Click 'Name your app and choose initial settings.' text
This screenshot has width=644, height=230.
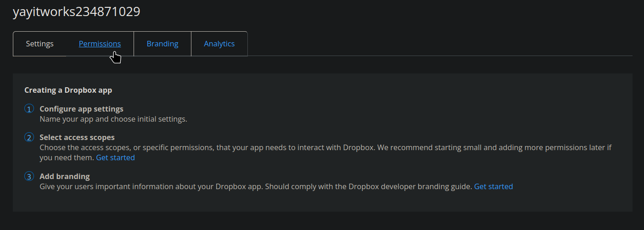click(x=113, y=119)
